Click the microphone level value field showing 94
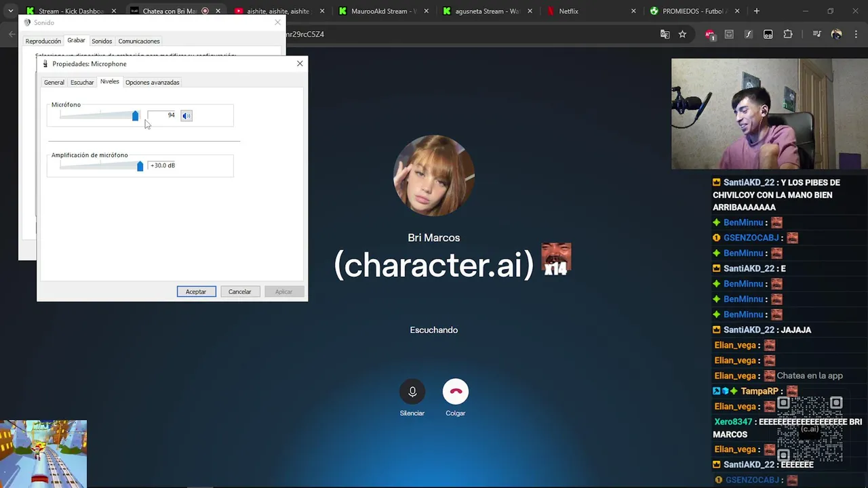This screenshot has height=488, width=868. [x=162, y=115]
